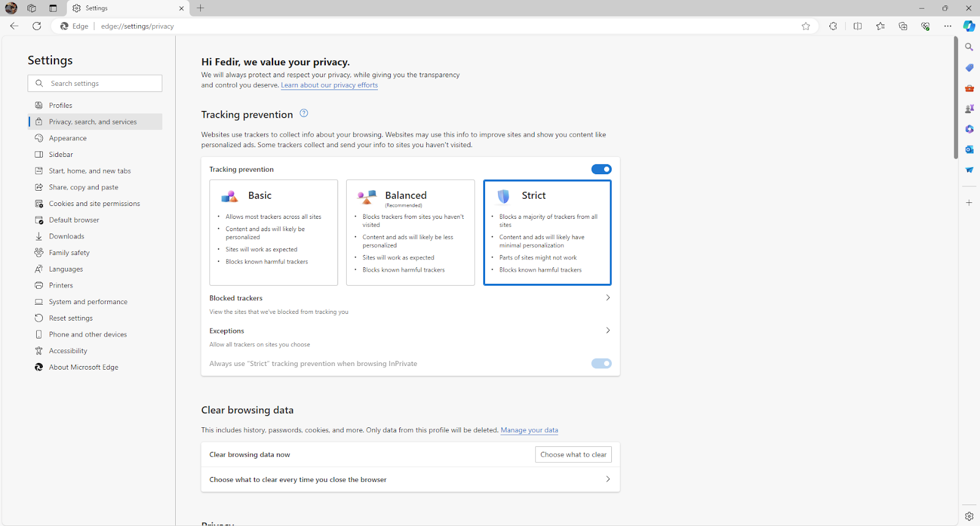Open Phone and other devices
This screenshot has height=526, width=980.
[x=95, y=334]
